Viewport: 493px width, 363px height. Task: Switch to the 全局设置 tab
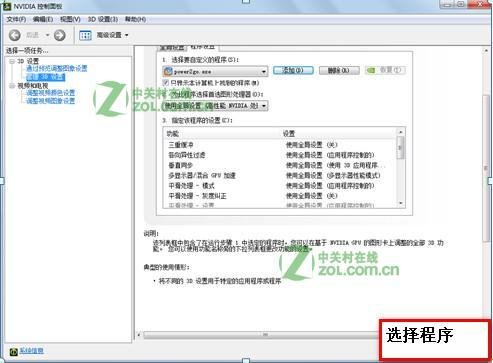point(172,47)
